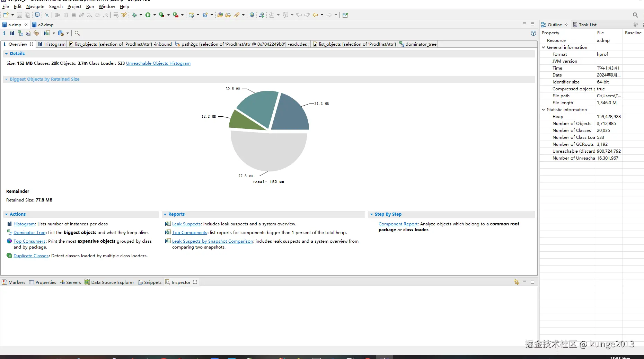This screenshot has height=359, width=644.
Task: Open the Top Components report link
Action: point(190,233)
